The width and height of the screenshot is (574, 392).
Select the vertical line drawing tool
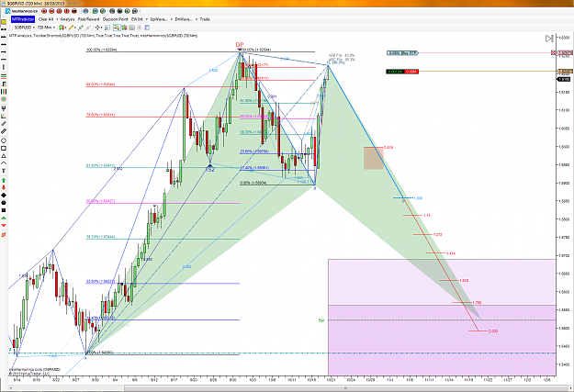[x=4, y=67]
